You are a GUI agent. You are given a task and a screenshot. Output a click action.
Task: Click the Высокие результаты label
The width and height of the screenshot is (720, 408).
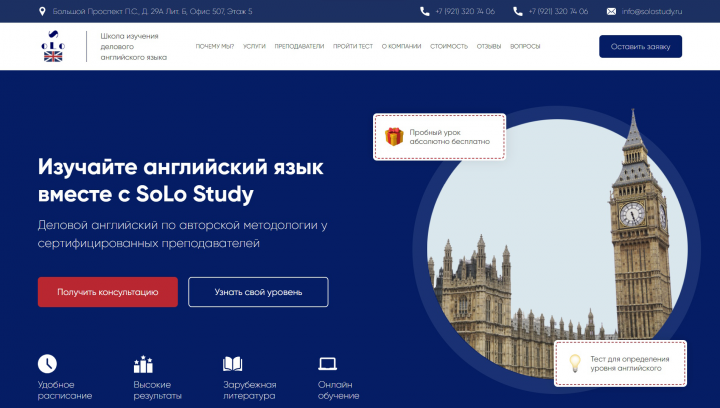tap(158, 390)
